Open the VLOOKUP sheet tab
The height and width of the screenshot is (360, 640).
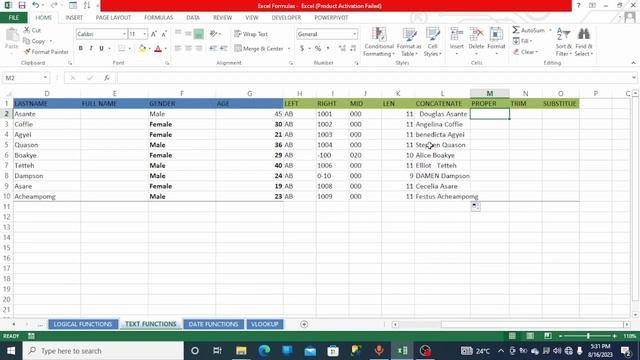tap(264, 324)
